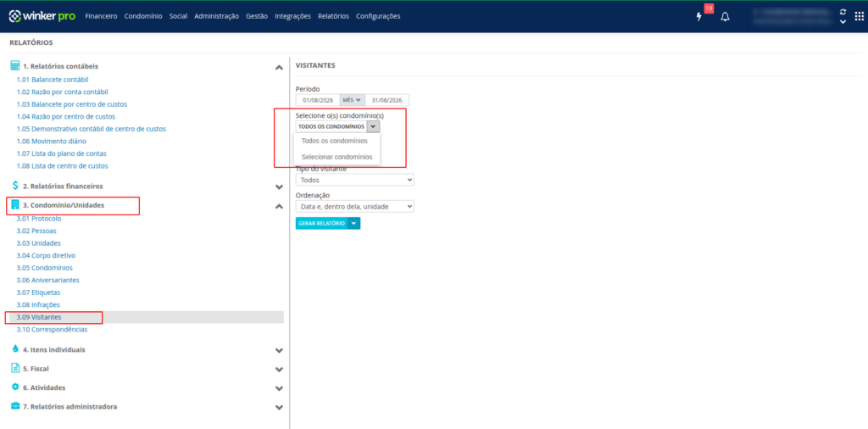This screenshot has height=429, width=868.
Task: Open report 1.07 Lista do plano de contas
Action: [61, 153]
